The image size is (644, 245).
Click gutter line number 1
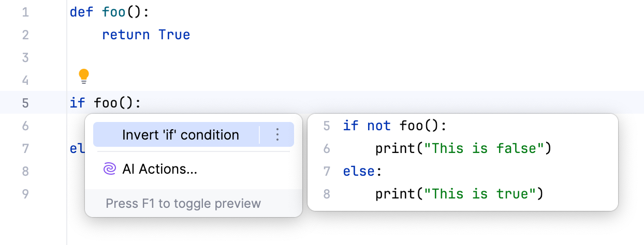click(25, 12)
